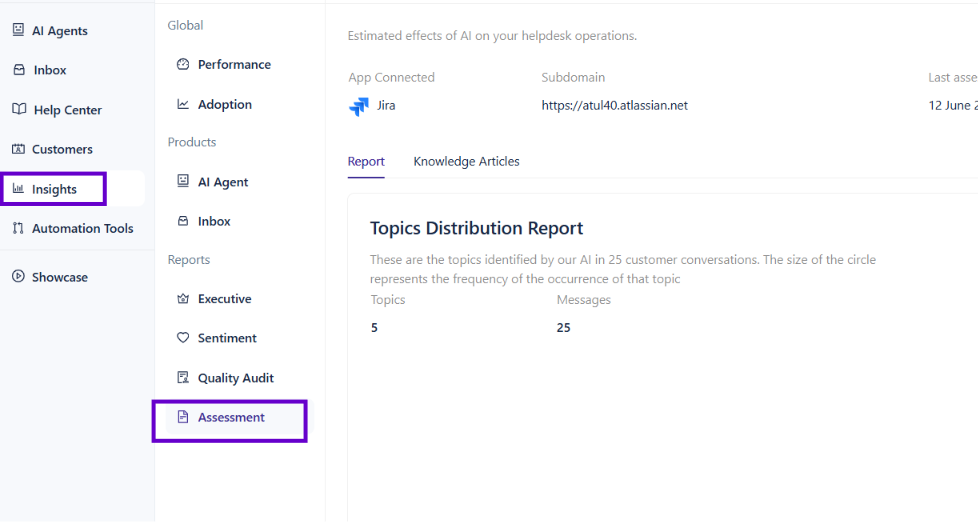Click the Jira app name text

[x=386, y=105]
